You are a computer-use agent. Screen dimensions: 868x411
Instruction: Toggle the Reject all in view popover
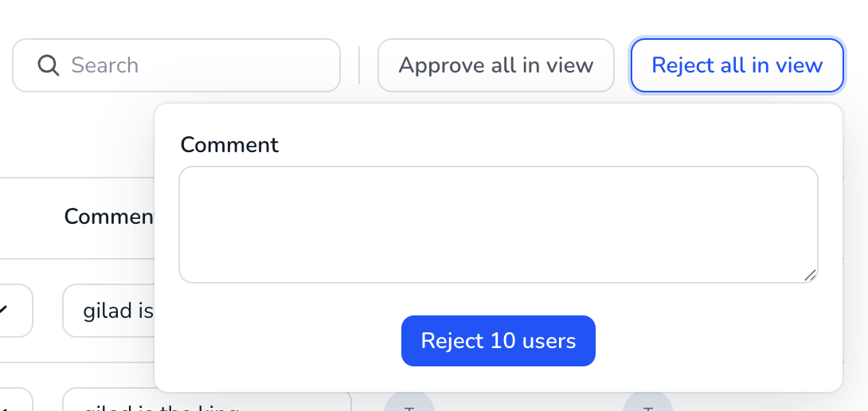point(737,65)
